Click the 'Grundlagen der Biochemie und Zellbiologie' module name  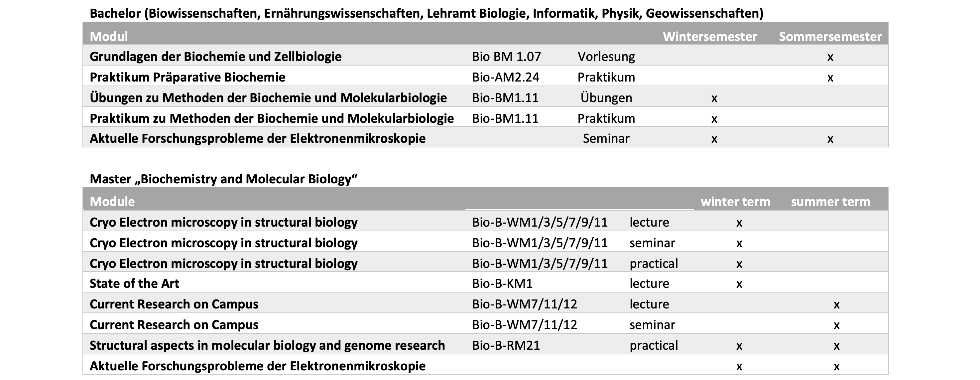[215, 57]
